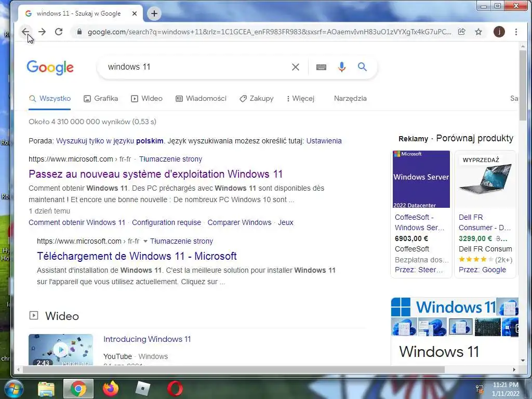Go to Google home via the logo
This screenshot has width=532, height=399.
(50, 68)
